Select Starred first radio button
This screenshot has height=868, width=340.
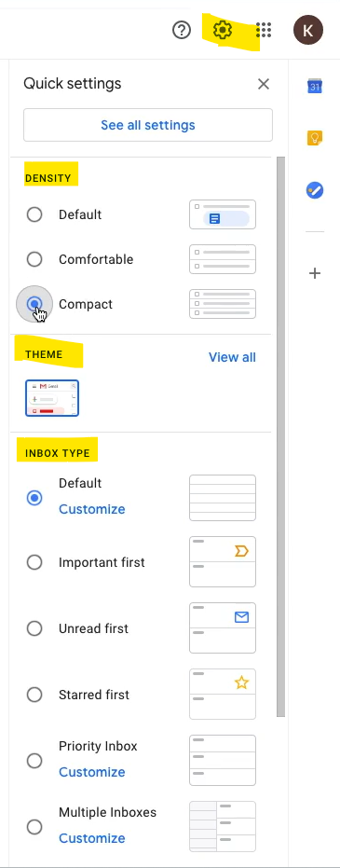(x=34, y=695)
